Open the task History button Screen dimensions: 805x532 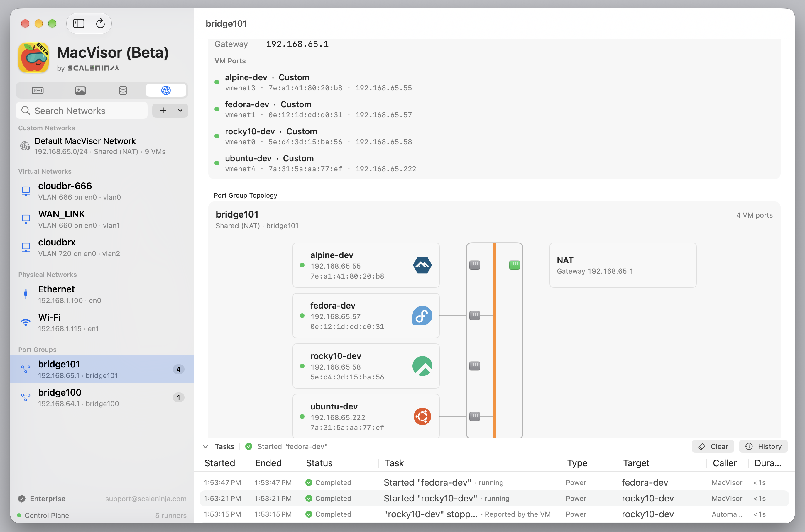pyautogui.click(x=763, y=446)
